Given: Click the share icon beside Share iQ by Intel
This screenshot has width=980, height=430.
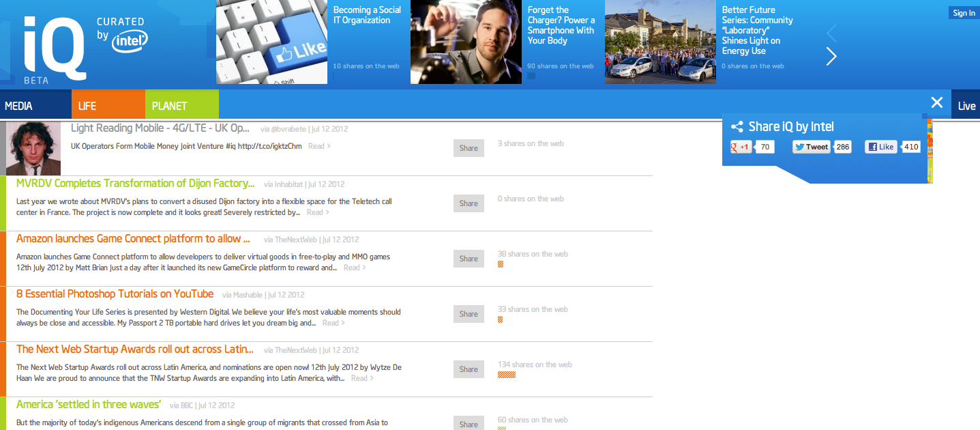Looking at the screenshot, I should click(737, 126).
